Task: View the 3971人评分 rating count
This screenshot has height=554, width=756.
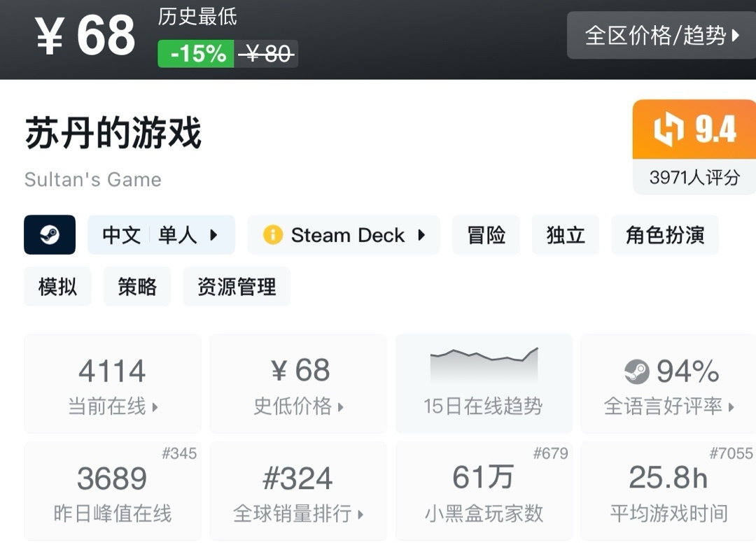Action: [x=694, y=178]
